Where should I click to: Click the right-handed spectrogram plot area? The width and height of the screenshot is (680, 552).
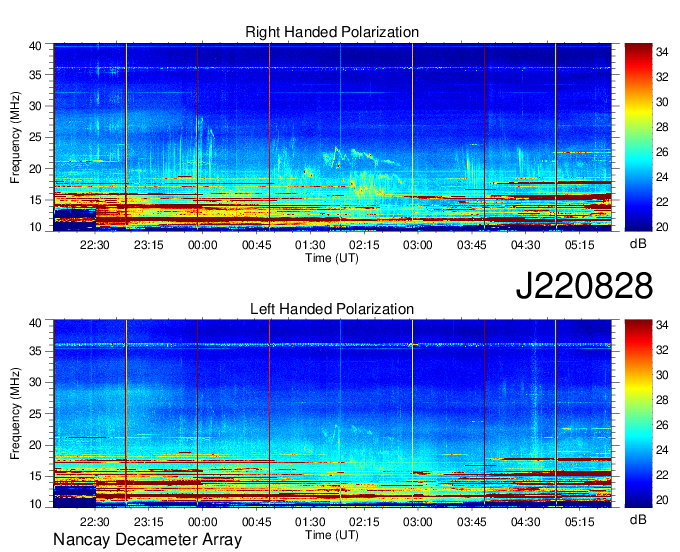tap(332, 137)
